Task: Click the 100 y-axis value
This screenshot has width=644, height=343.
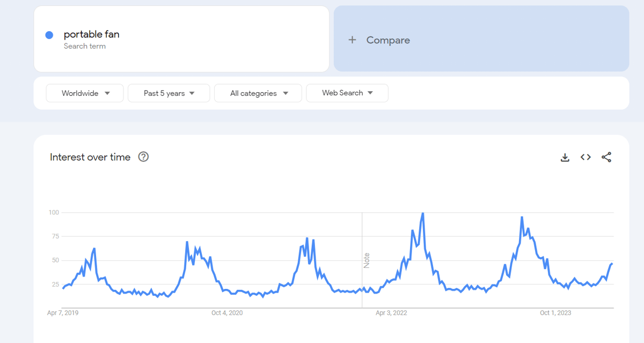Action: click(54, 213)
